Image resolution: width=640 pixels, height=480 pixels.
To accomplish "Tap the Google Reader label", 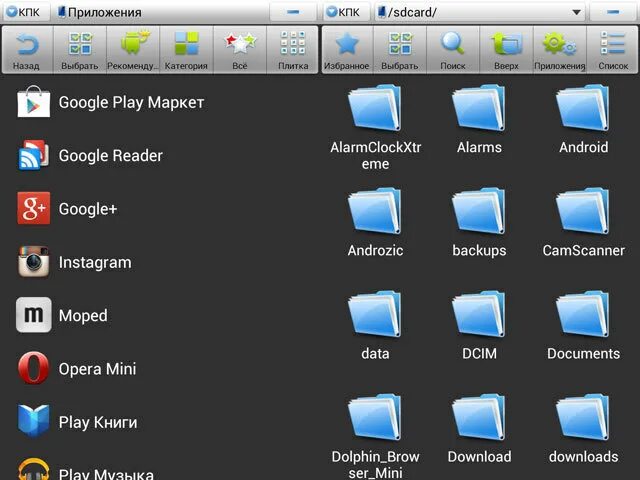I will click(111, 156).
